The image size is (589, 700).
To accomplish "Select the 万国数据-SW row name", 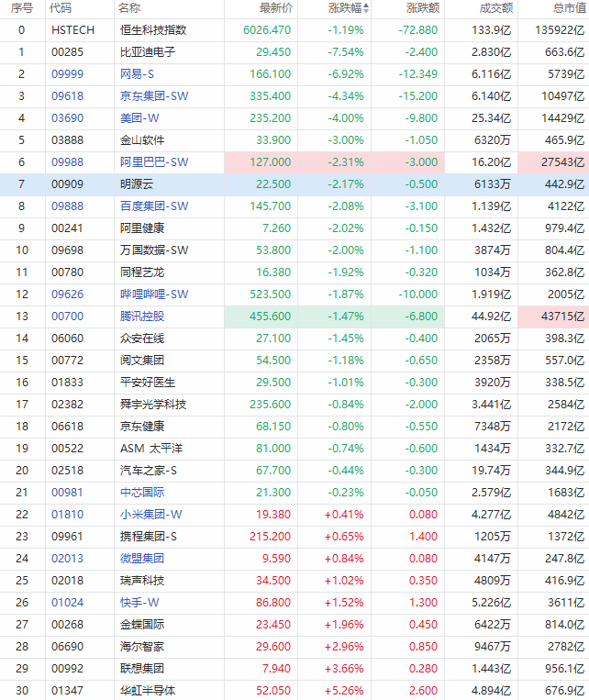I will coord(154,250).
